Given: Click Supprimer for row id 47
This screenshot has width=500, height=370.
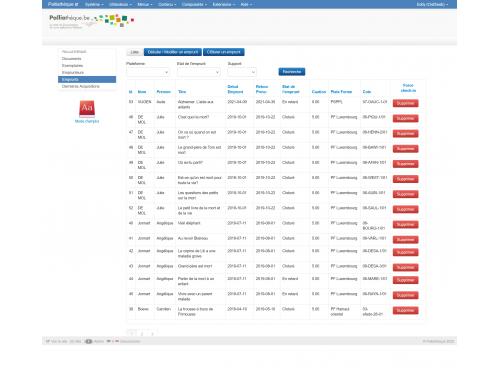Looking at the screenshot, I should coord(405,134).
